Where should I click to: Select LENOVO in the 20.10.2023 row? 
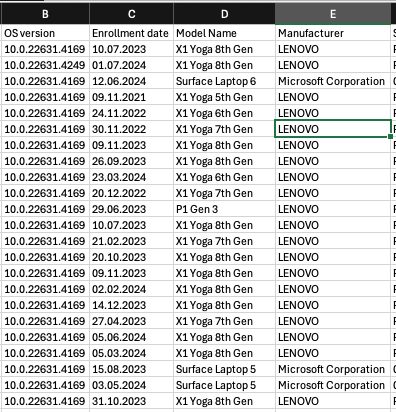(x=333, y=257)
